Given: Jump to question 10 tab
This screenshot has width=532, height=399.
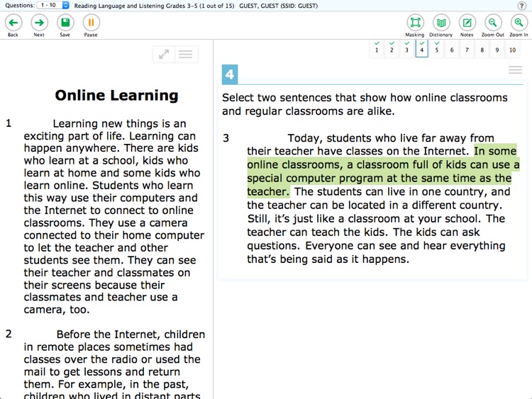Looking at the screenshot, I should [x=512, y=50].
